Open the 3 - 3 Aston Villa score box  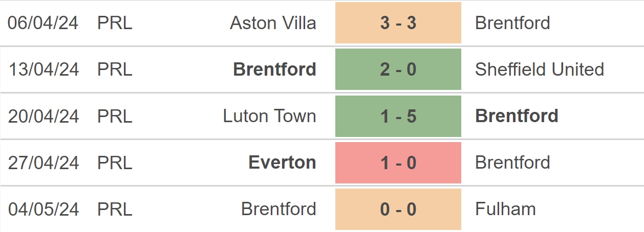398,23
